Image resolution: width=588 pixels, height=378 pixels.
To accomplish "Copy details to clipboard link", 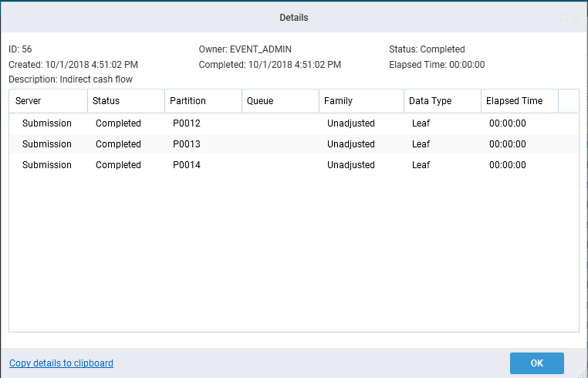I will point(61,363).
